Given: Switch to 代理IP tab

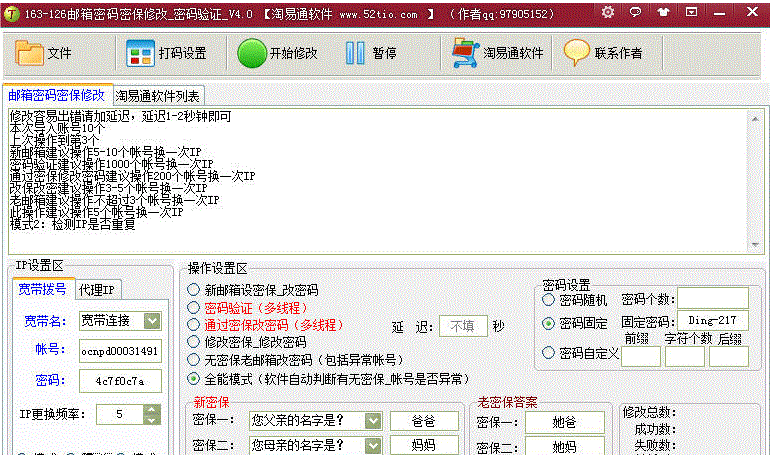Looking at the screenshot, I should (x=97, y=290).
